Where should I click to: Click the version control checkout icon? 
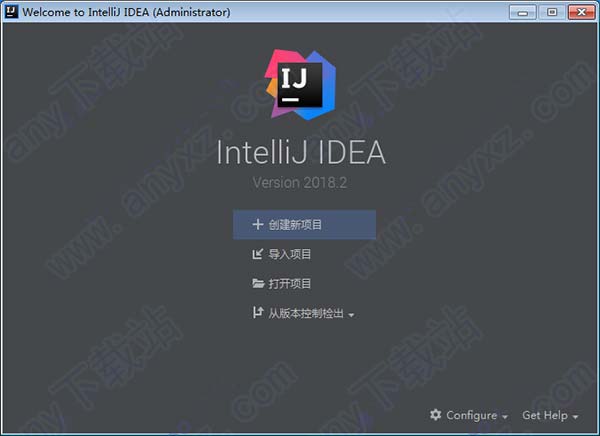point(258,312)
